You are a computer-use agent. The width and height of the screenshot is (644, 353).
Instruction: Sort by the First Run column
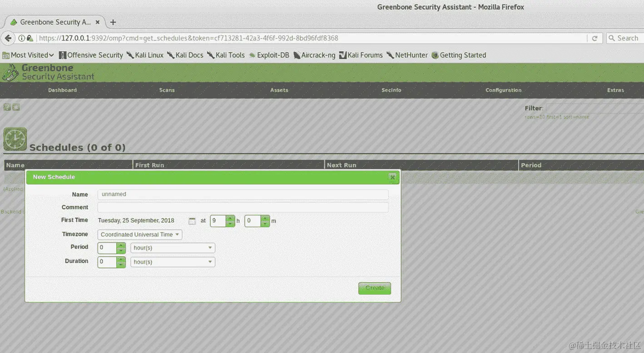[x=149, y=165]
